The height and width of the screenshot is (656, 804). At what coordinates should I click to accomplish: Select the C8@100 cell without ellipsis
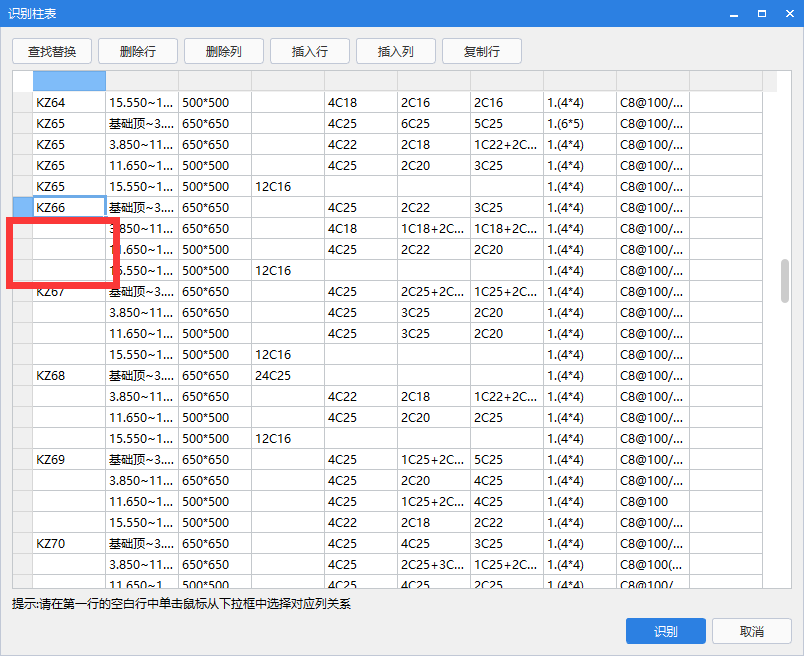click(652, 502)
